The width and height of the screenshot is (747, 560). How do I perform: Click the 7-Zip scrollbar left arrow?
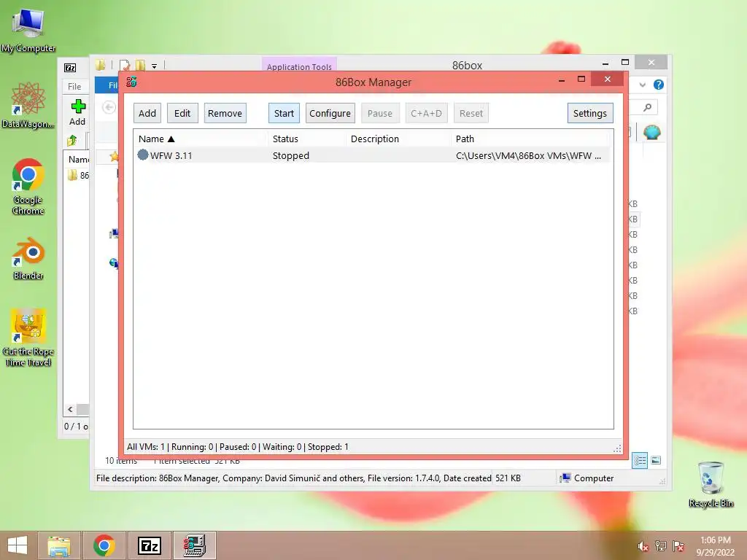pyautogui.click(x=71, y=410)
